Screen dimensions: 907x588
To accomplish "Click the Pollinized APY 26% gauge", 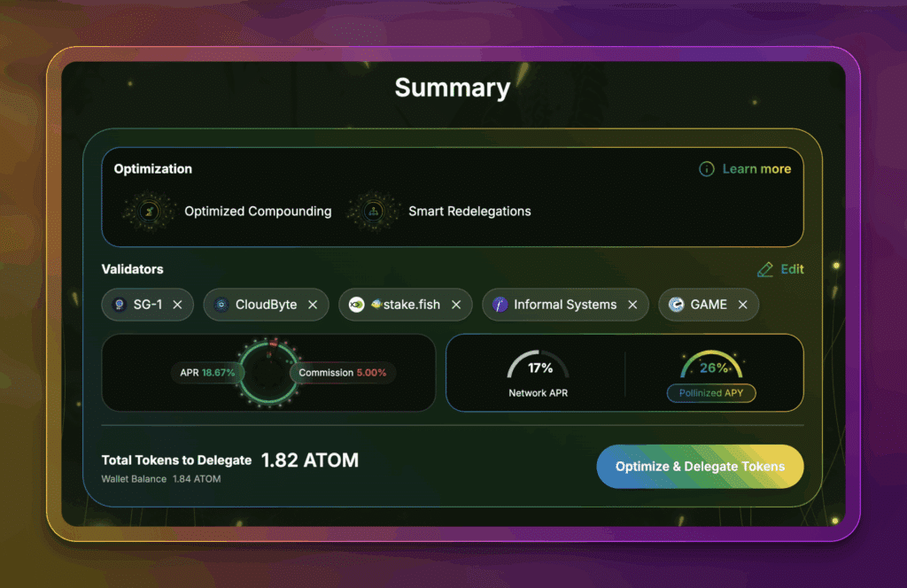I will (x=712, y=367).
